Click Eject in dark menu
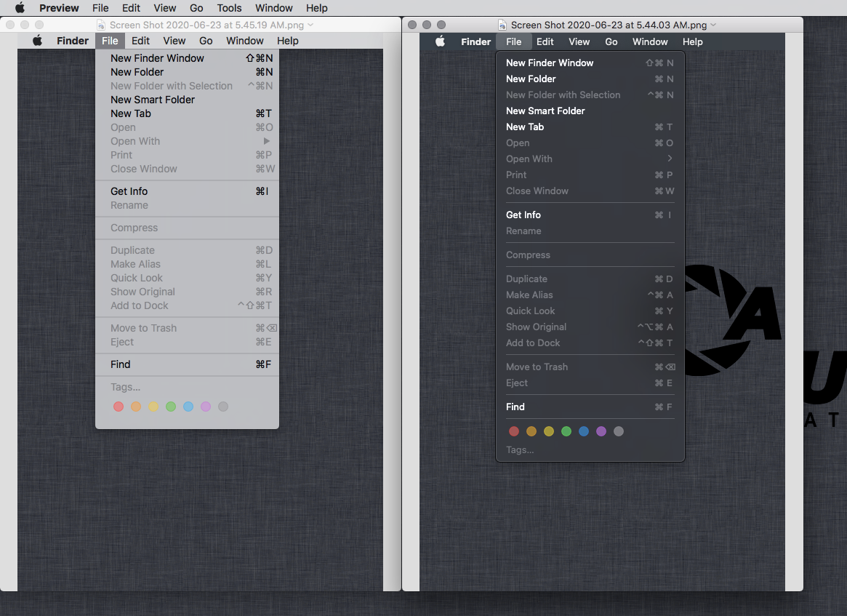 point(590,383)
